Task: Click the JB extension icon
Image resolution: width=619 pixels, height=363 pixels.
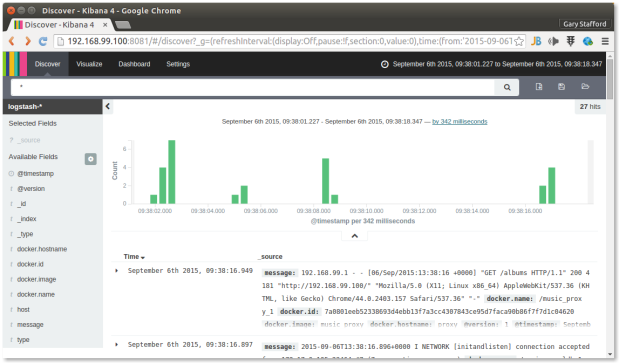Action: click(536, 41)
